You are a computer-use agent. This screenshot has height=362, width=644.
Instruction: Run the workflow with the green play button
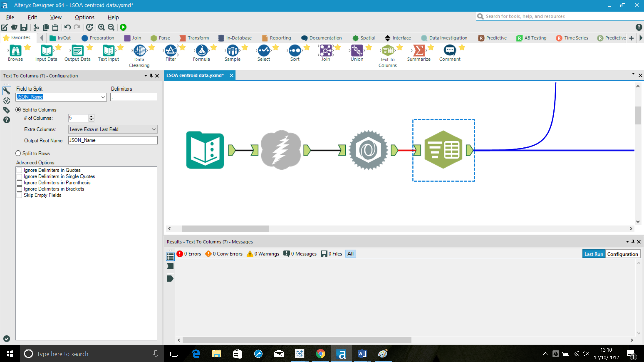[x=123, y=27]
